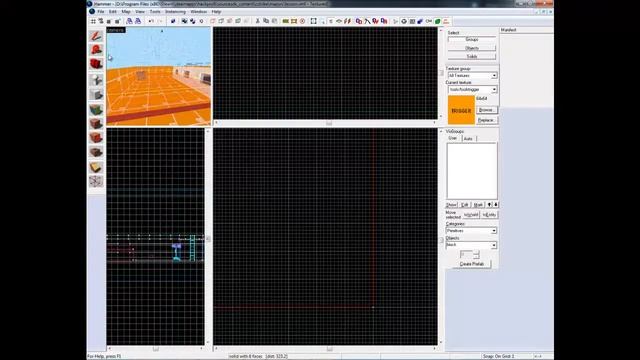Click the Copy toolbar icon
The image size is (640, 360).
point(266,21)
